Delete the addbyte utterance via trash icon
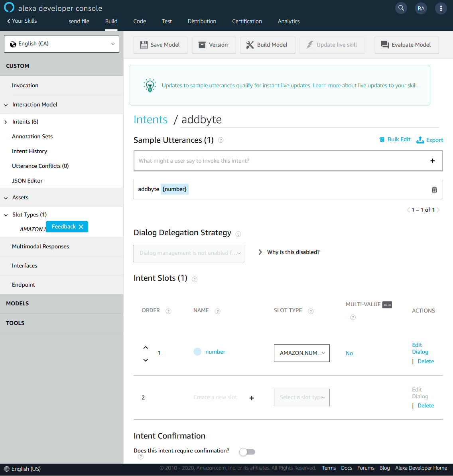The image size is (453, 476). (434, 190)
